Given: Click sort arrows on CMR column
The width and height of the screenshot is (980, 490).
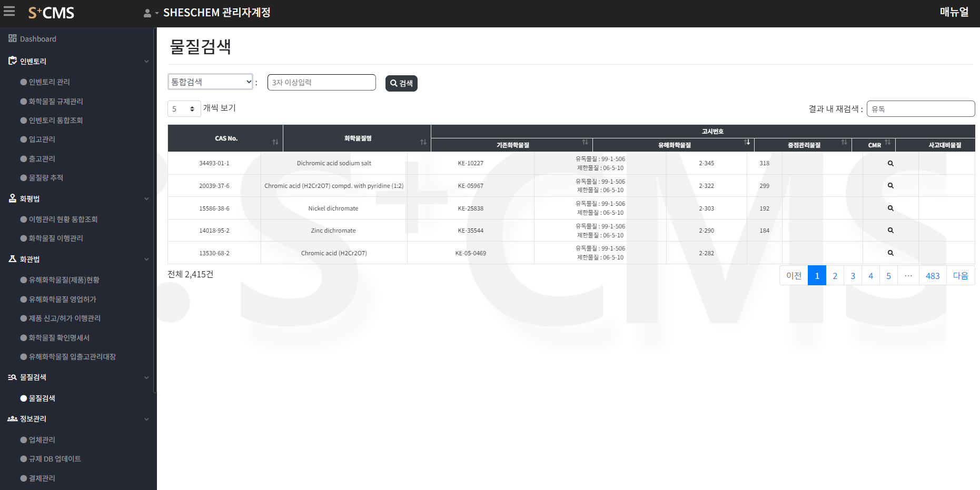Looking at the screenshot, I should (x=888, y=142).
